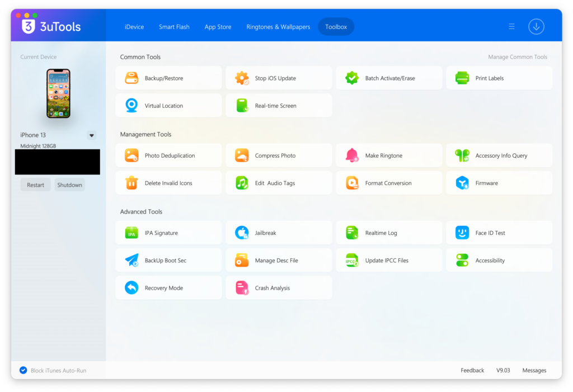Screen dimensions: 573x392
Task: Expand the iPhone 13 device dropdown arrow
Action: (x=92, y=135)
